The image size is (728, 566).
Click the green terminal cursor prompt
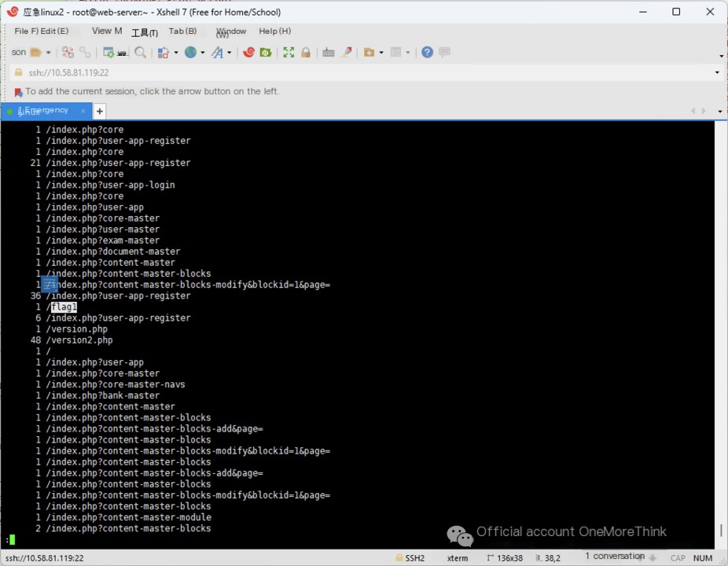click(x=12, y=539)
